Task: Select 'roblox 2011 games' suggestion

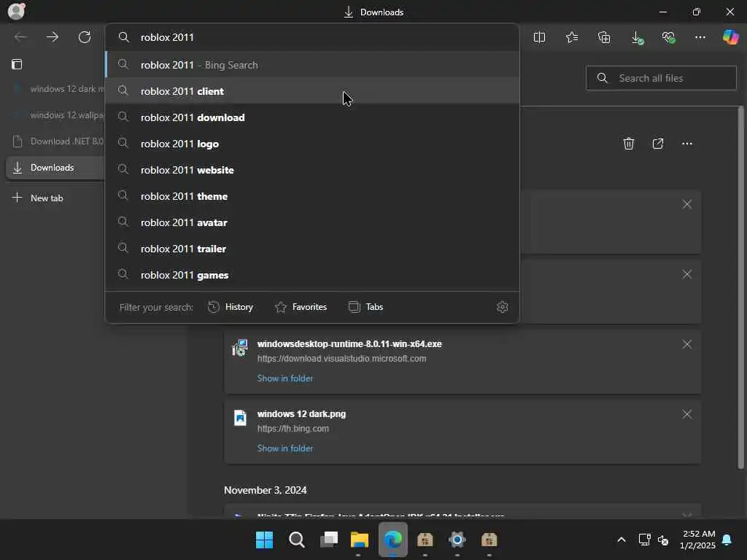Action: [x=312, y=275]
